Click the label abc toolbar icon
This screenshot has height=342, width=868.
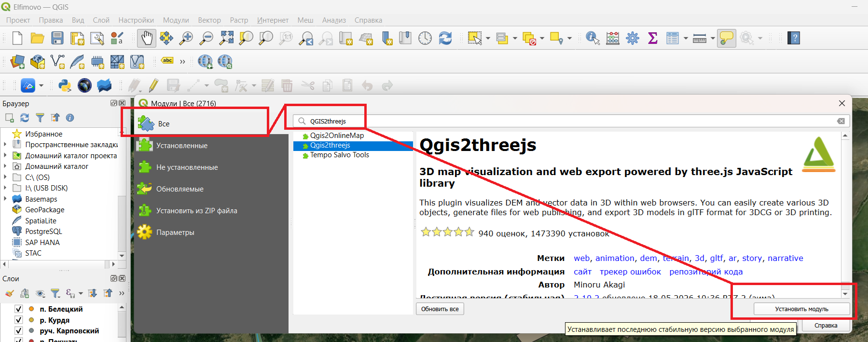[167, 61]
